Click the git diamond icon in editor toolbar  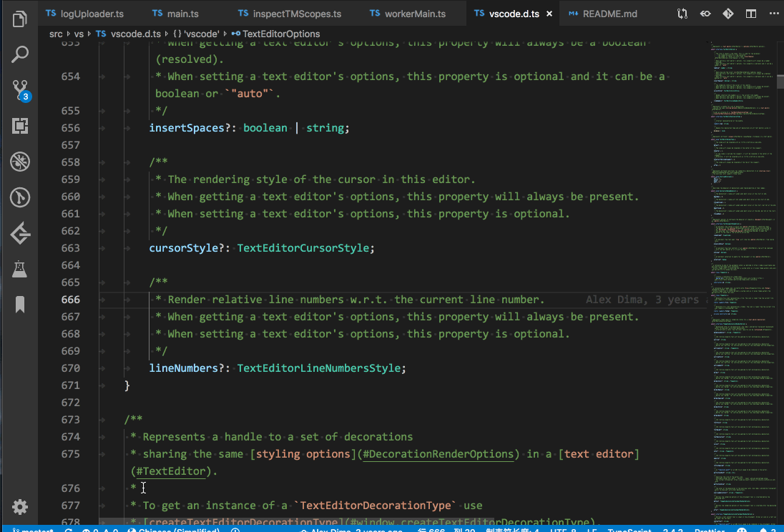pyautogui.click(x=728, y=14)
